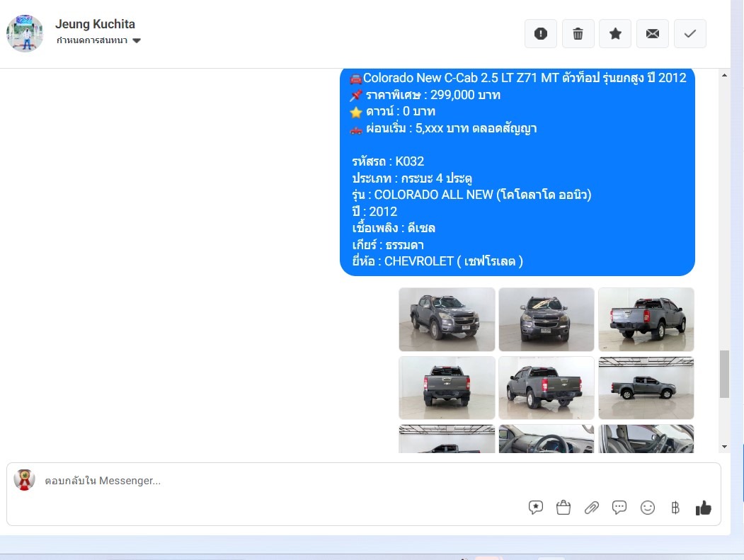Click Colorado New C-Cab title line
Viewport: 744px width, 560px height.
coord(518,78)
